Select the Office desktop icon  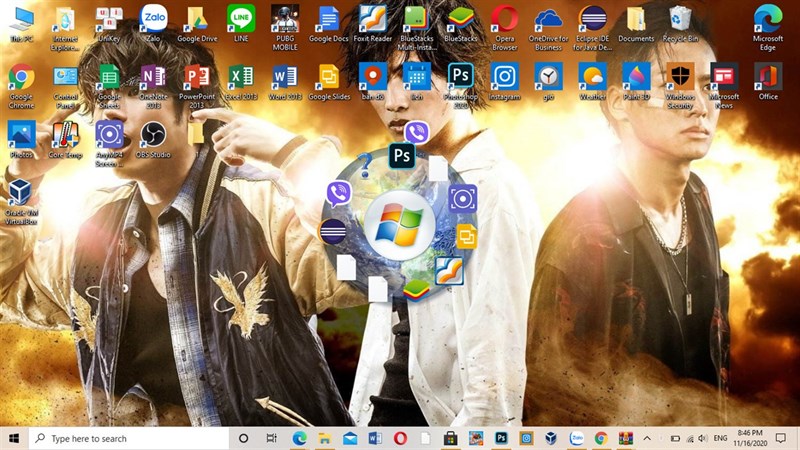pos(768,83)
